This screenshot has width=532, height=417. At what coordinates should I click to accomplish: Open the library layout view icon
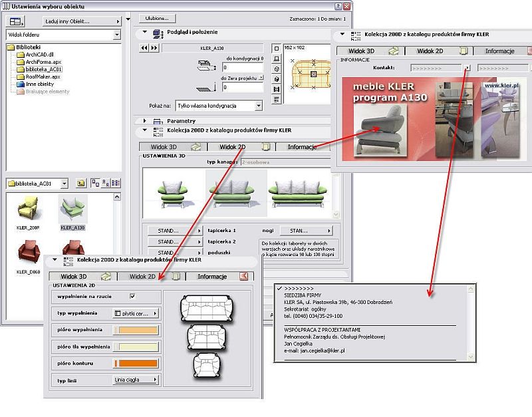(x=15, y=21)
